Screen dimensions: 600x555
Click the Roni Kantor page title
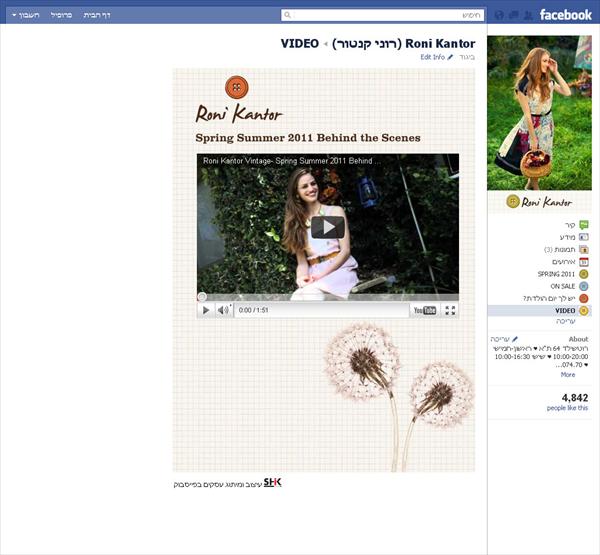coord(404,44)
